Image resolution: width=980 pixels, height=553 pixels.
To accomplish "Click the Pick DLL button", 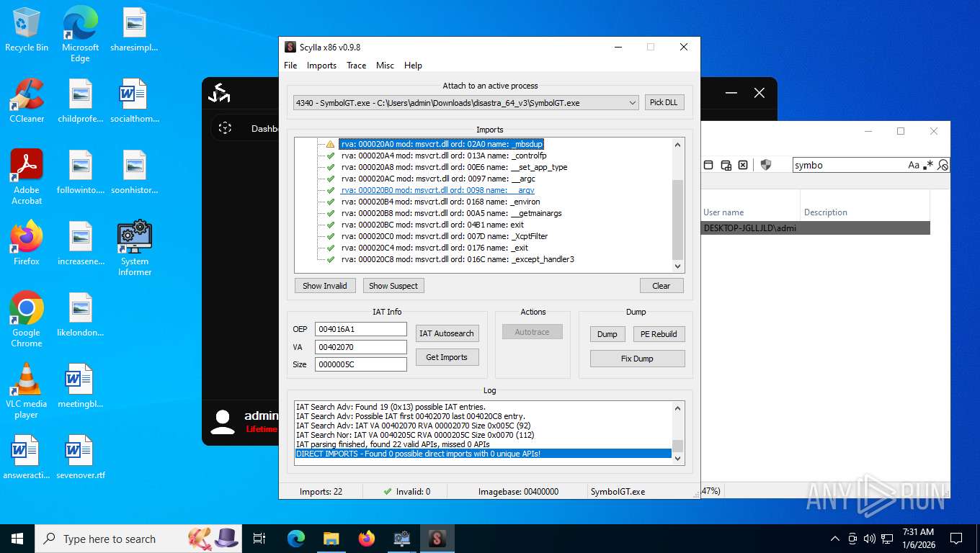I will pyautogui.click(x=664, y=103).
